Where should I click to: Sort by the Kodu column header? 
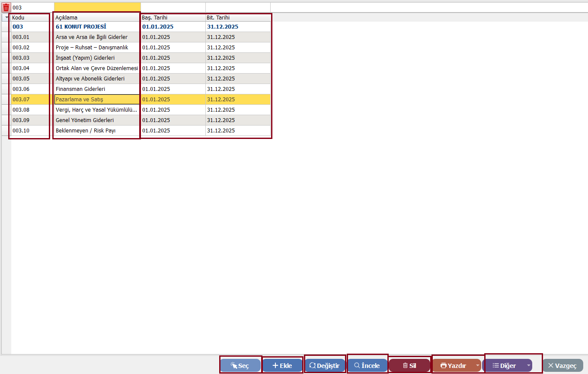[x=29, y=18]
